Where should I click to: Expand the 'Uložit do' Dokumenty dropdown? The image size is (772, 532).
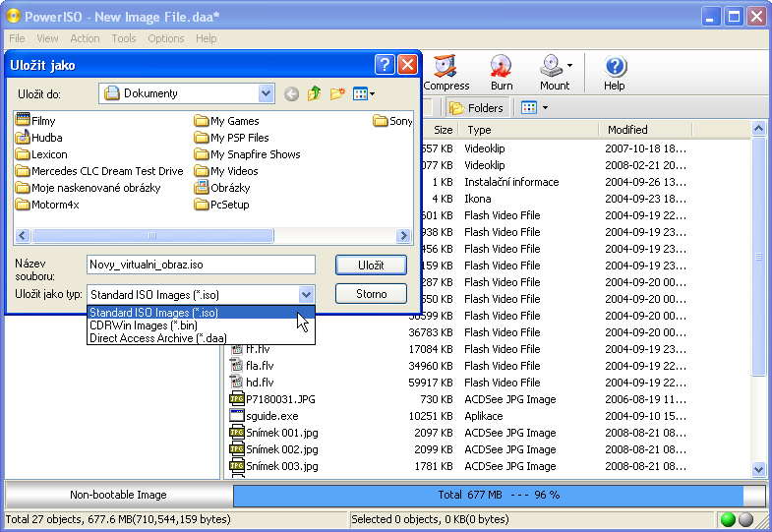[266, 93]
